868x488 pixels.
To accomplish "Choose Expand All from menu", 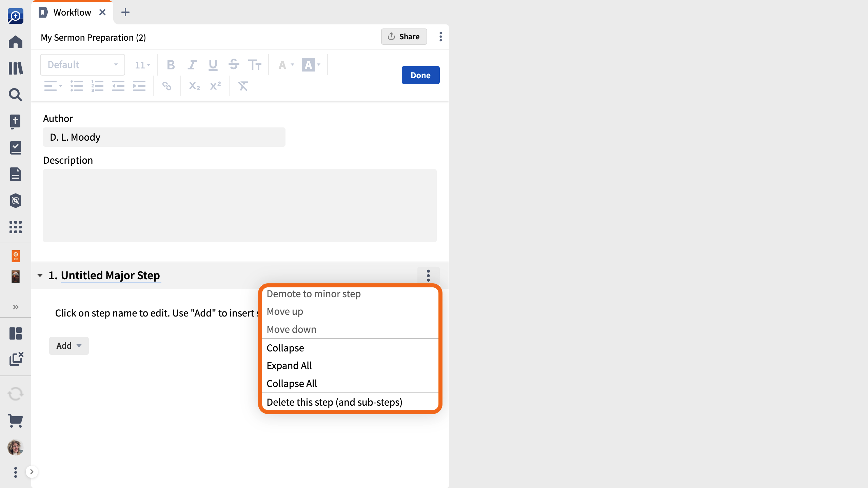I will [351, 366].
